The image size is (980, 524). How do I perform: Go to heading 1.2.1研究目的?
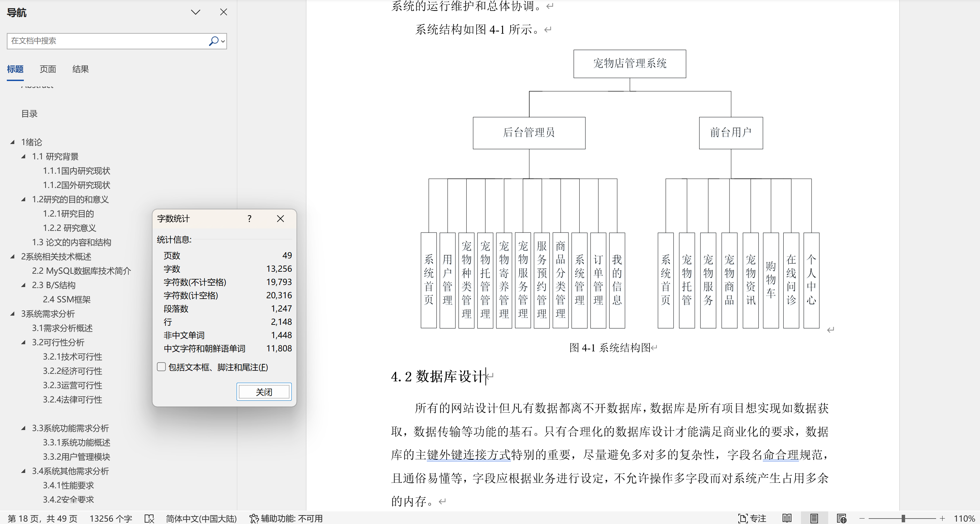click(68, 213)
